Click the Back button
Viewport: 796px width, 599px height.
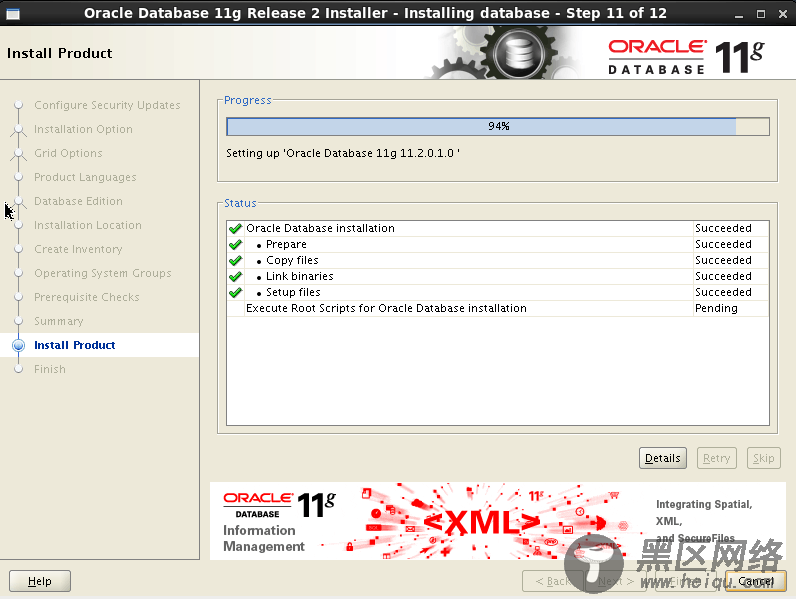coord(553,581)
